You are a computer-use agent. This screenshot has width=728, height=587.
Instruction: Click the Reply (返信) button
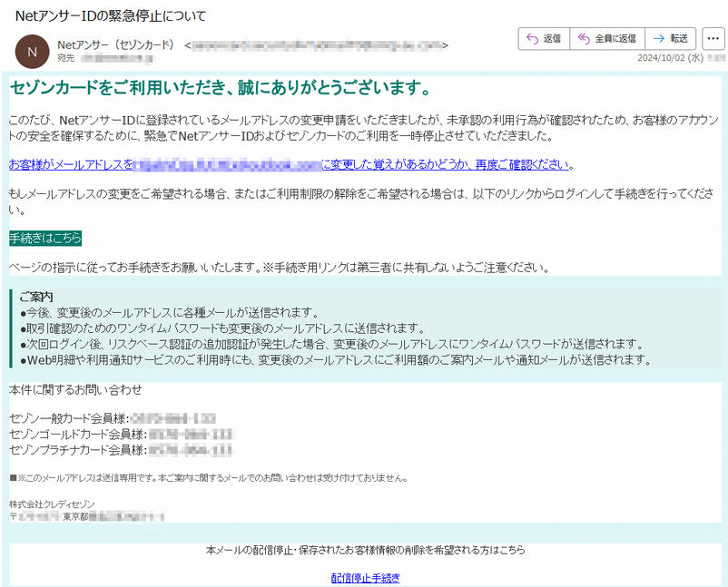point(544,38)
